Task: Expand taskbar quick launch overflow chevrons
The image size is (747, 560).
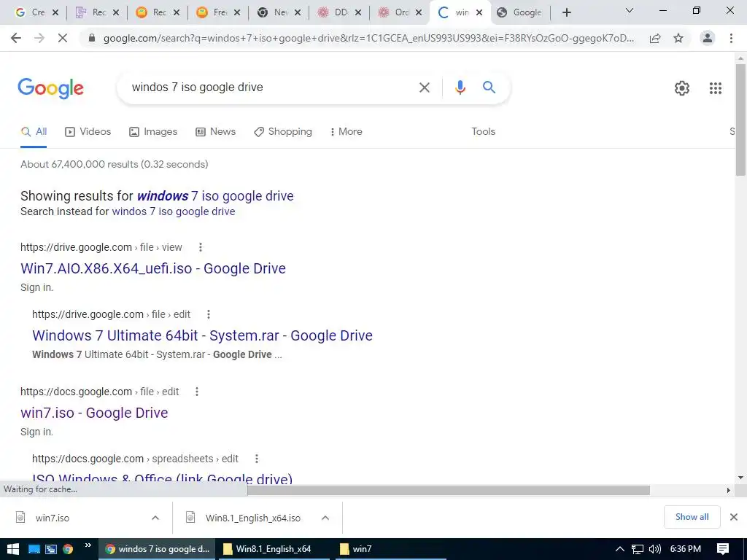Action: click(x=88, y=545)
